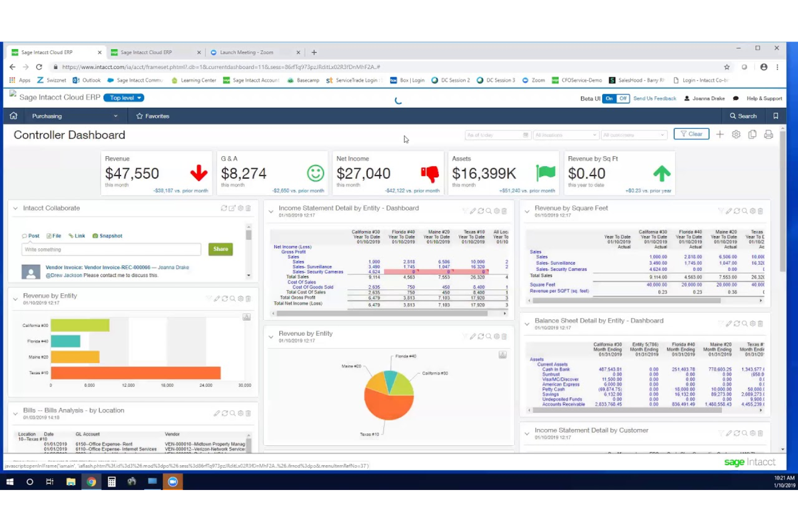
Task: Refresh the Income Statement Detail by Entity report
Action: (480, 211)
